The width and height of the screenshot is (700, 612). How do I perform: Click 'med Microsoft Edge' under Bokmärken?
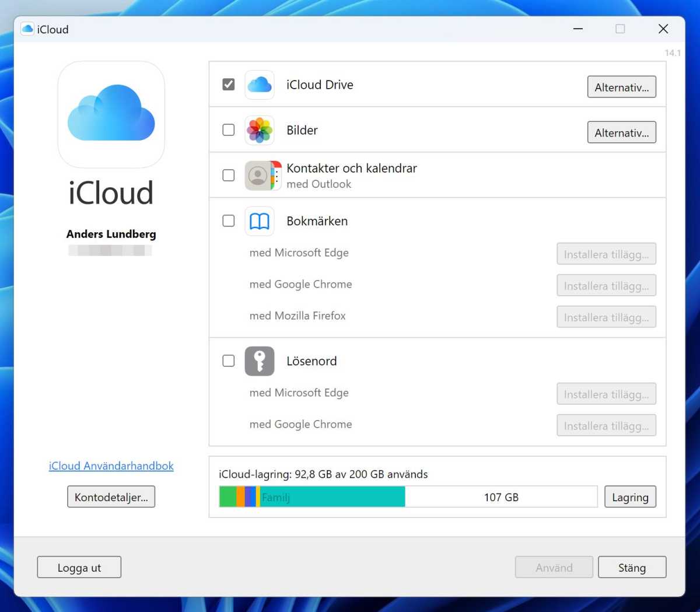299,253
